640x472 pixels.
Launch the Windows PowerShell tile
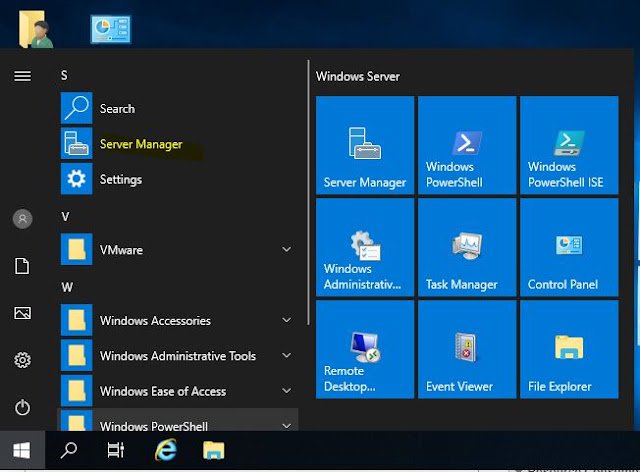pos(467,145)
